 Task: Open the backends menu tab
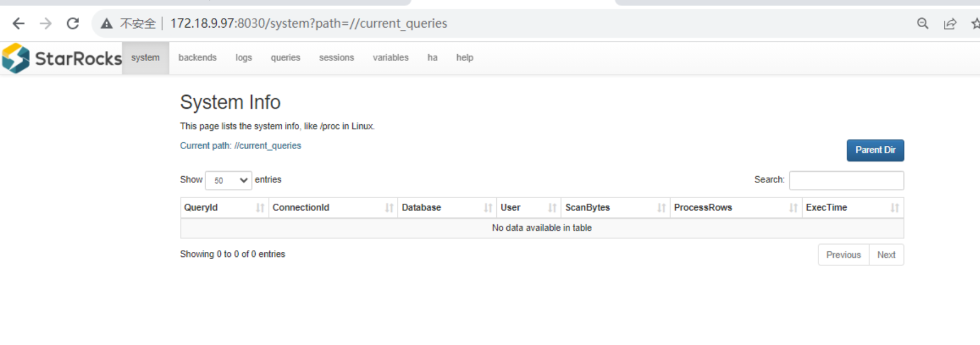(197, 58)
